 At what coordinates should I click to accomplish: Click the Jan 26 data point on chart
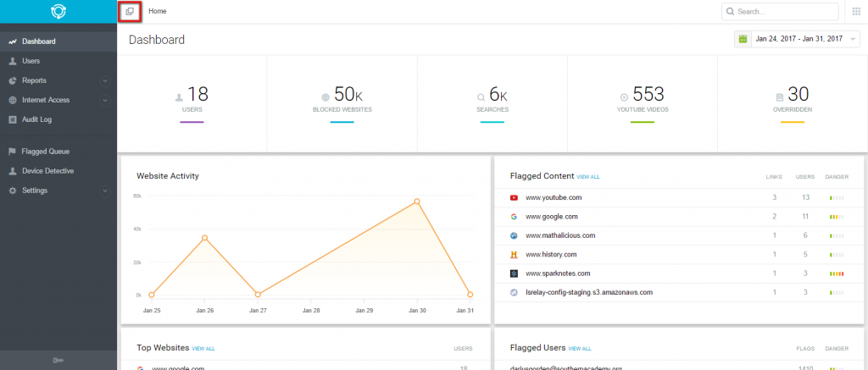[x=205, y=238]
